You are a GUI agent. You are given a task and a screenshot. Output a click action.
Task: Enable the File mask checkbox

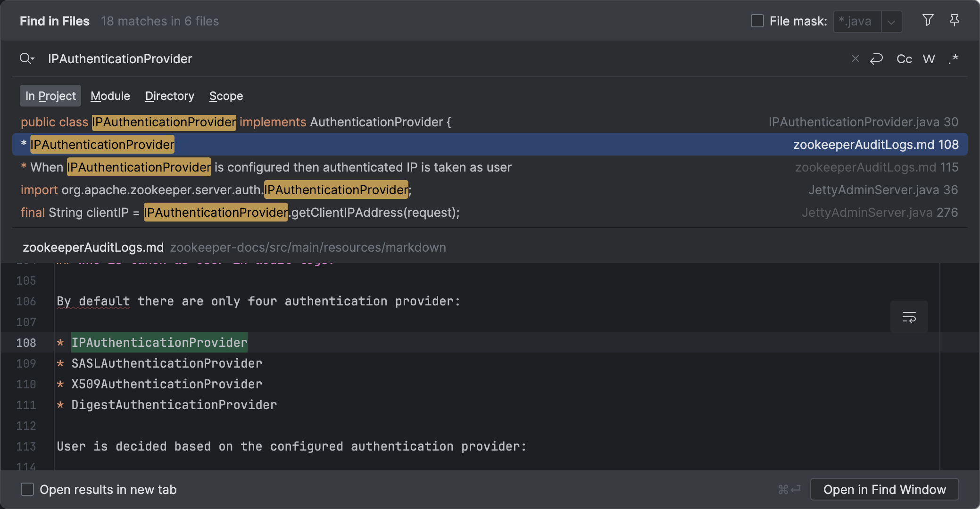pos(757,21)
